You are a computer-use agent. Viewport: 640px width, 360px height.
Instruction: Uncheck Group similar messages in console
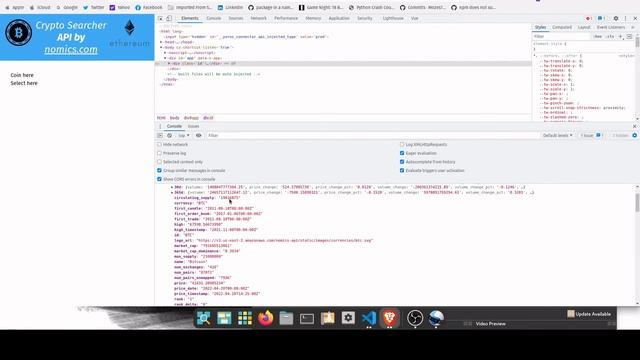tap(160, 171)
